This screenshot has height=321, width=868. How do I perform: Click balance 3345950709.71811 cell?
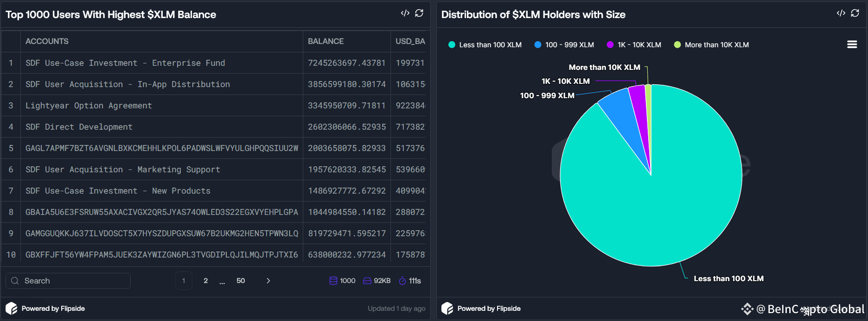[x=347, y=106]
